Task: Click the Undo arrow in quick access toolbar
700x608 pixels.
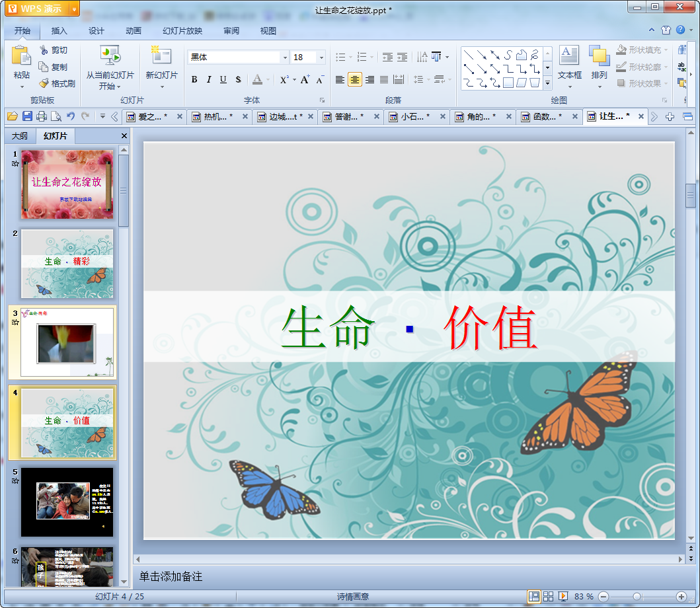Action: [x=71, y=116]
